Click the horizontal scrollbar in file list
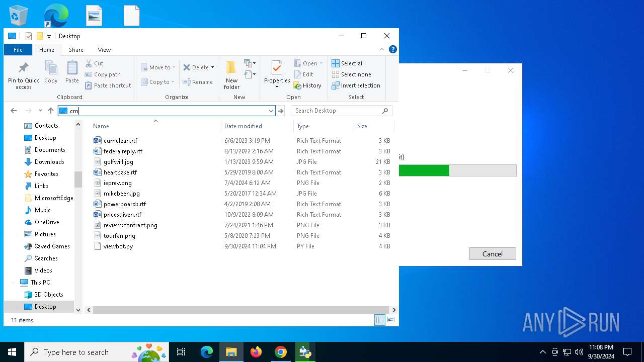 point(240,310)
